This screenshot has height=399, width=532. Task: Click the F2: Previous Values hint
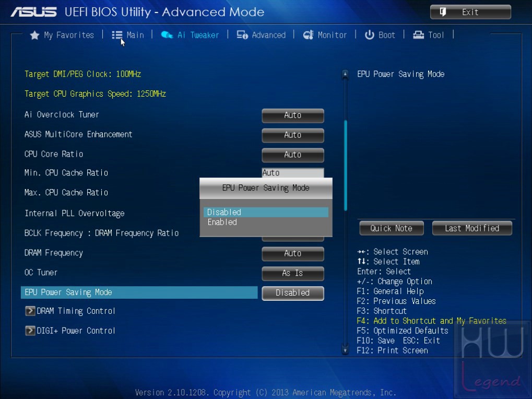click(x=396, y=301)
